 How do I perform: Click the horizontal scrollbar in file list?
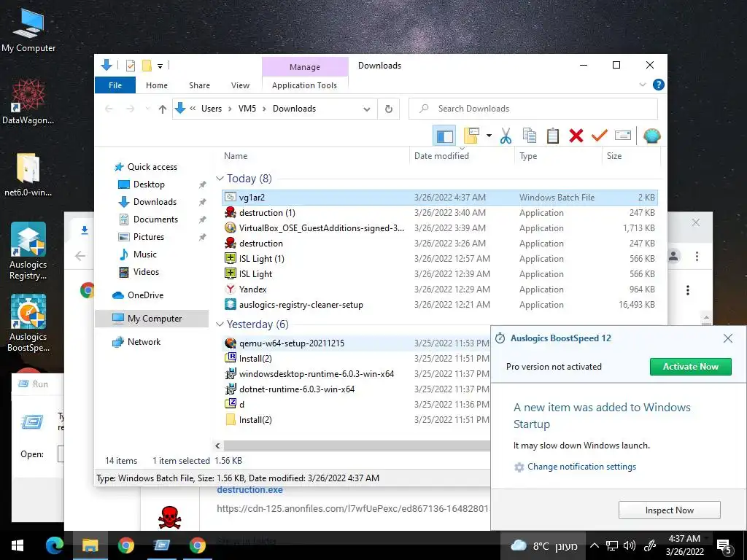[x=356, y=446]
